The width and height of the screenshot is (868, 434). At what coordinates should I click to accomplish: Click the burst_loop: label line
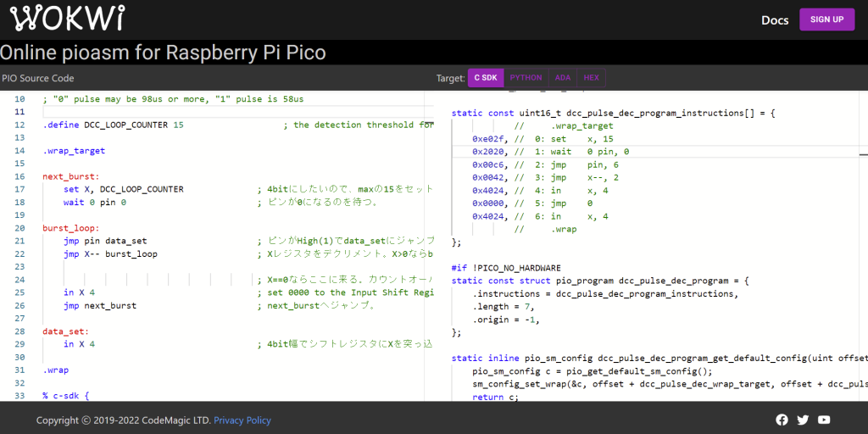point(70,228)
